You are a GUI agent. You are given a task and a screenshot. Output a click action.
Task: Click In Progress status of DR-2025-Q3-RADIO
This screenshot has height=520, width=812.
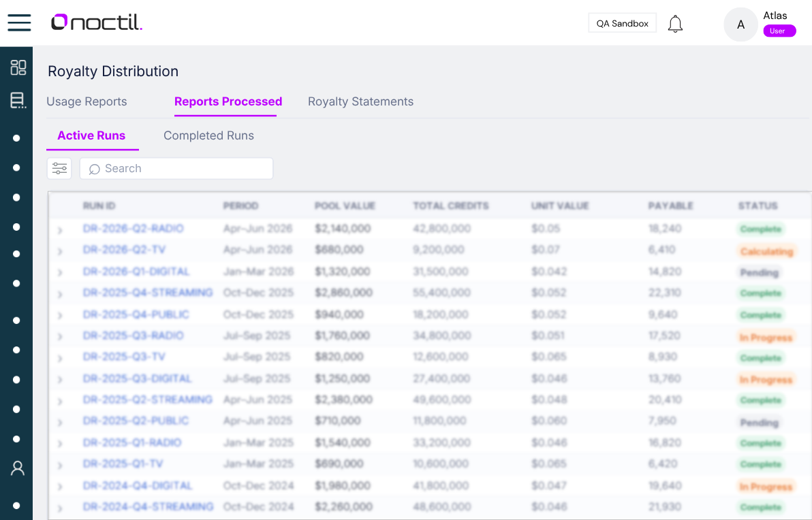pyautogui.click(x=766, y=338)
